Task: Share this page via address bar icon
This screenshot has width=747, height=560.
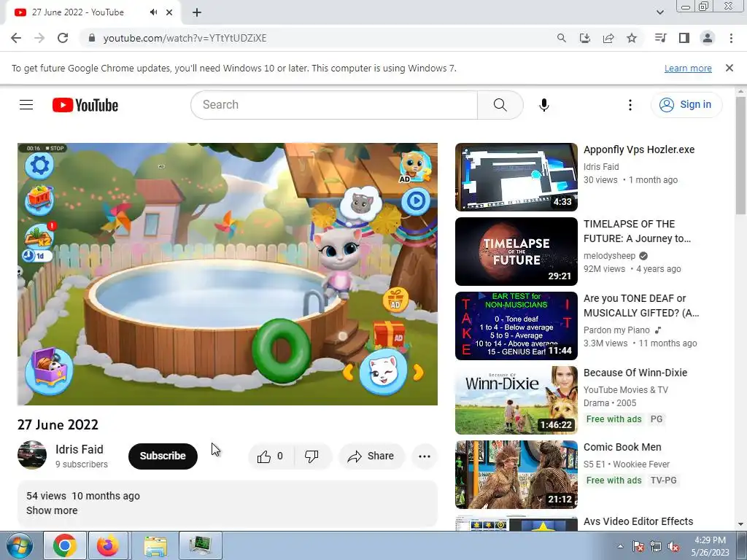Action: pos(608,38)
